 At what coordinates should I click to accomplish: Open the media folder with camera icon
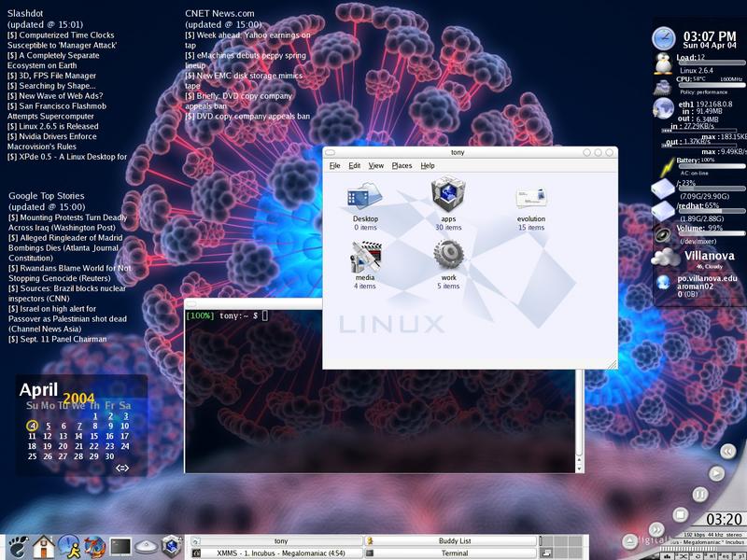(366, 256)
